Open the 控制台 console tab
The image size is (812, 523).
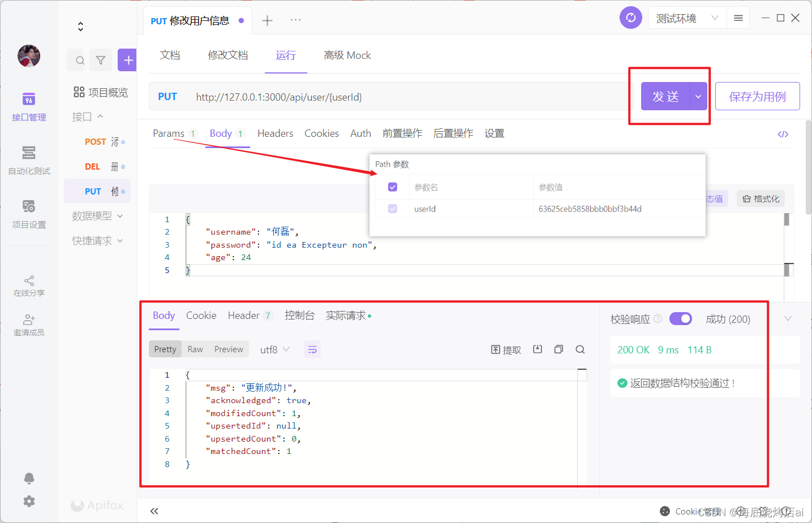299,315
